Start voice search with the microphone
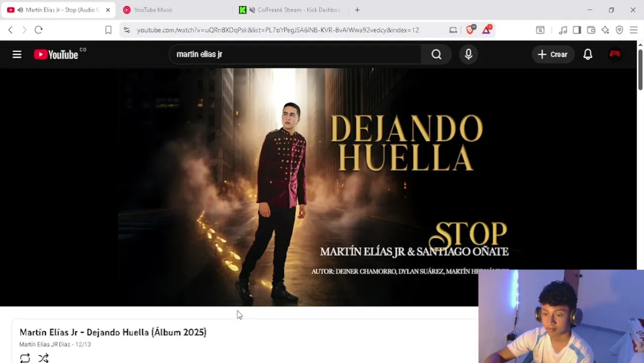The width and height of the screenshot is (644, 363). tap(469, 54)
